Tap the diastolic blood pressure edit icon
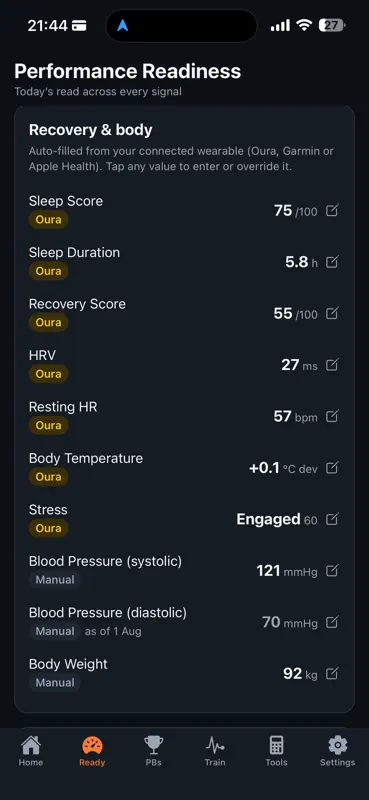Viewport: 369px width, 800px height. pos(332,622)
